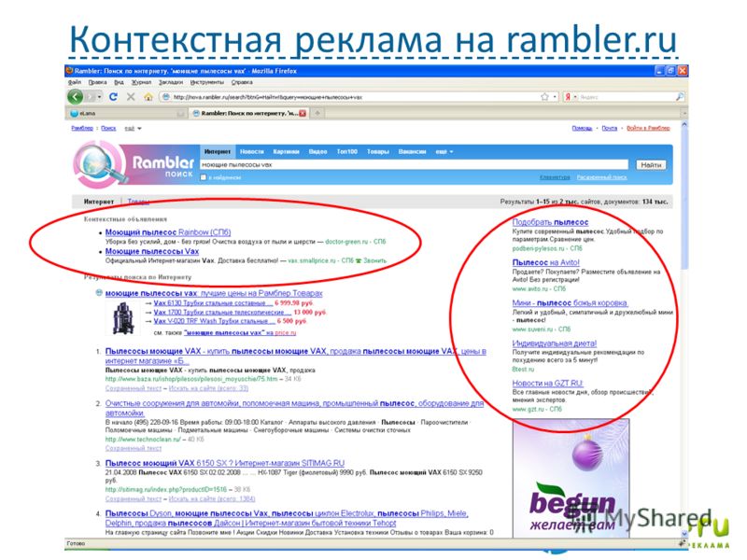Select the Интернет tab in the blue Rambler bar

pos(218,152)
